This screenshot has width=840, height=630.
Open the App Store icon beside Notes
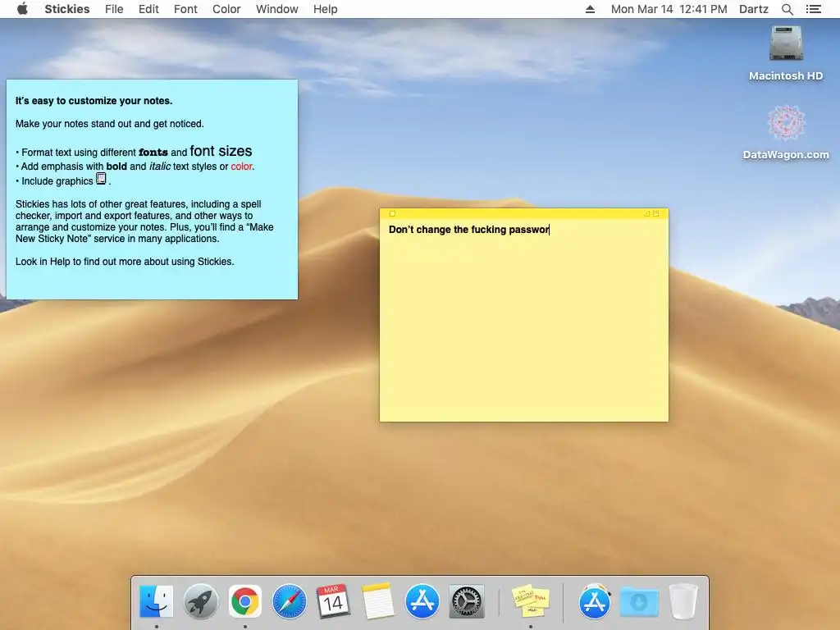tap(422, 601)
